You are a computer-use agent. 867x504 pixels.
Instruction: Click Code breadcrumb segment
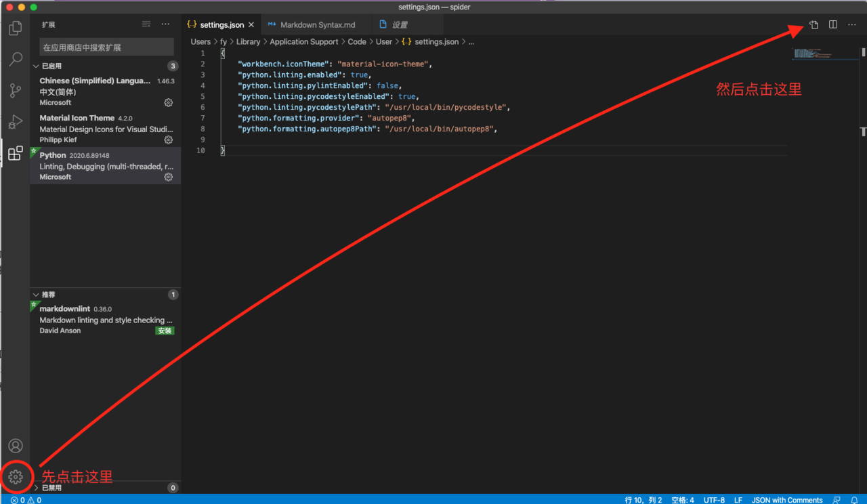(357, 42)
